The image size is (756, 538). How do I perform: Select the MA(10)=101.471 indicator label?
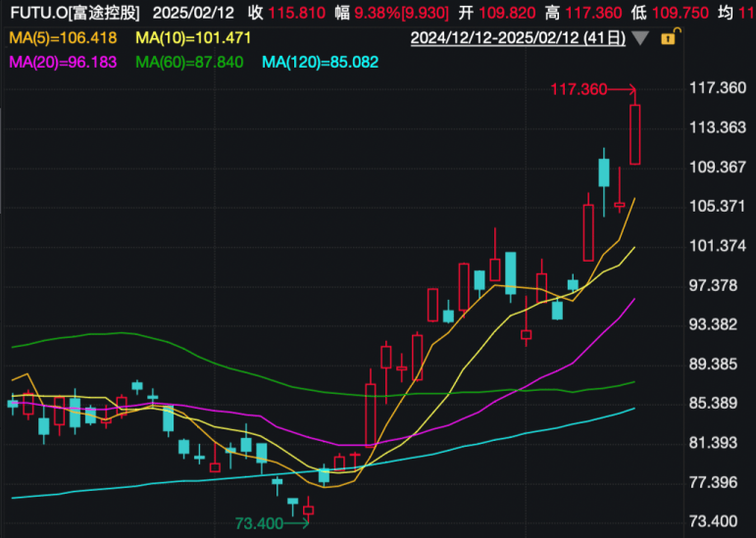[x=193, y=38]
